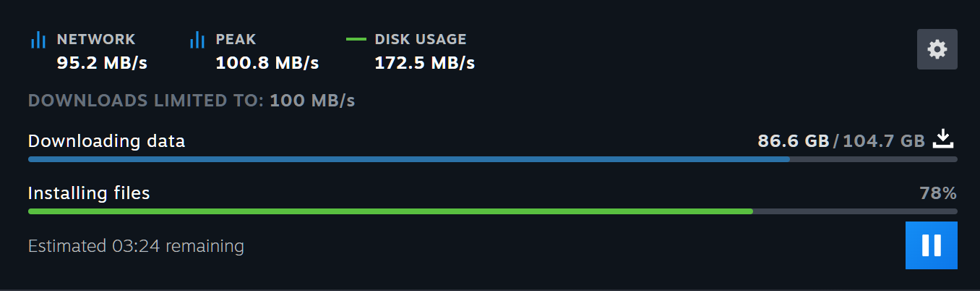980x291 pixels.
Task: Click the unfilled end of install bar
Action: [x=855, y=211]
